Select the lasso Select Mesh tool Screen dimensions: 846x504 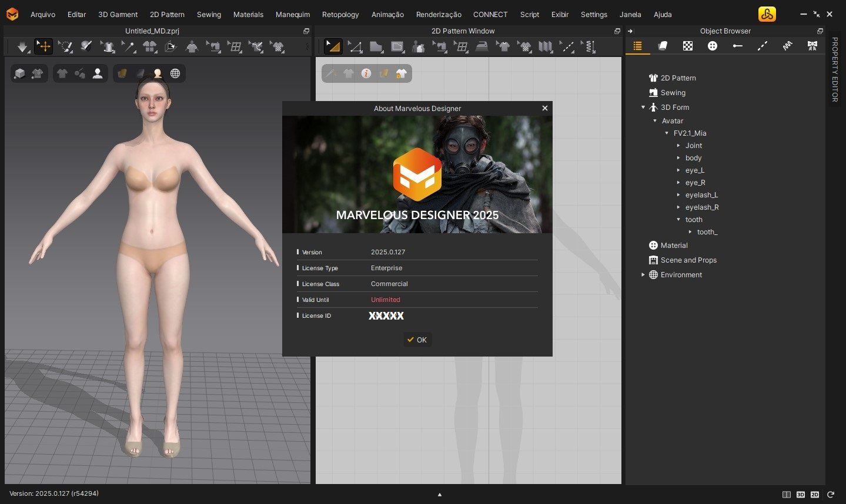65,46
